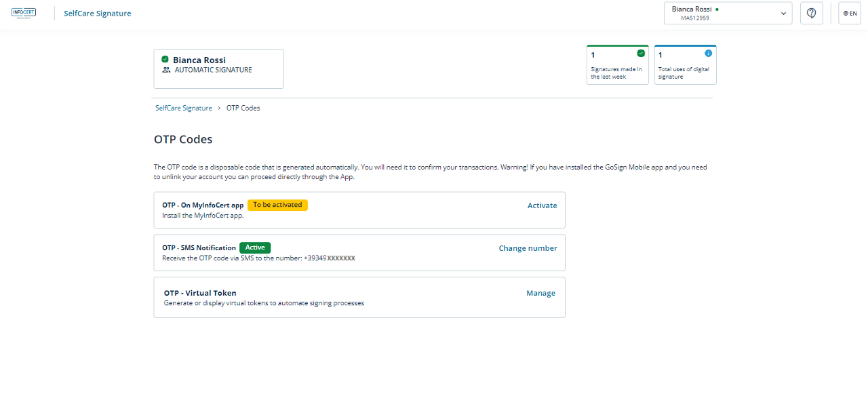Click the Bianca Rossi profile card name

click(199, 60)
